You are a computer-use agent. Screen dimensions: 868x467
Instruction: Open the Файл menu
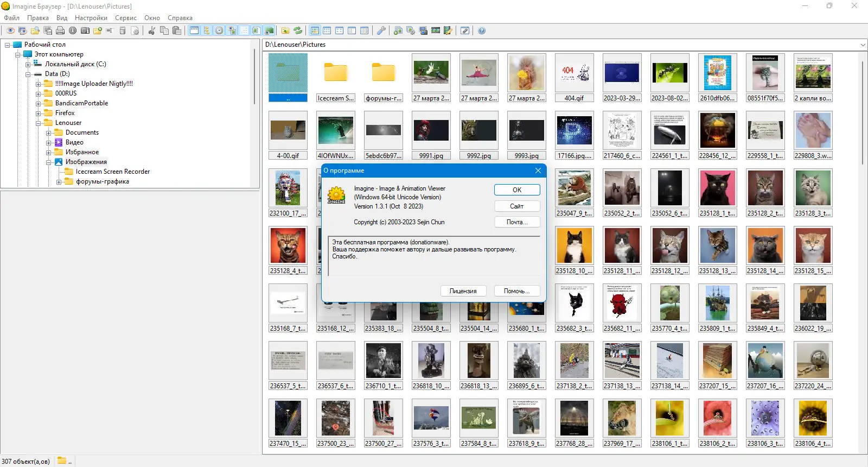tap(12, 18)
